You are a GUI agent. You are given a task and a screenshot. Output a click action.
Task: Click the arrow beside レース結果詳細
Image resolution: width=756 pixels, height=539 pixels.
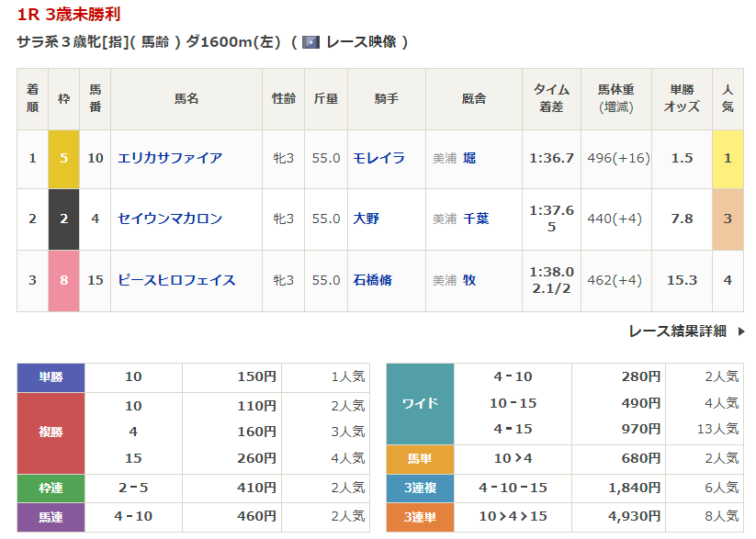(x=741, y=331)
